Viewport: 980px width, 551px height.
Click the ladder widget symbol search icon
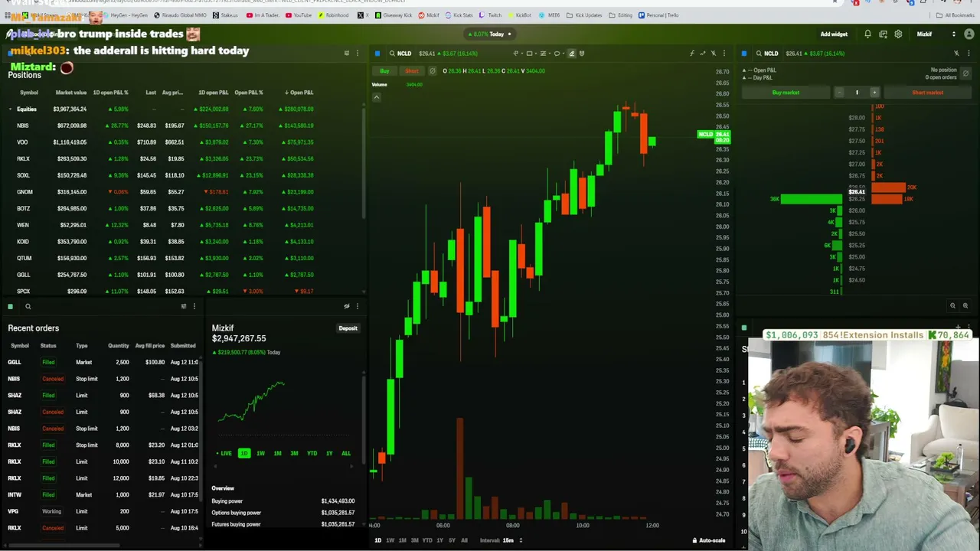[759, 54]
